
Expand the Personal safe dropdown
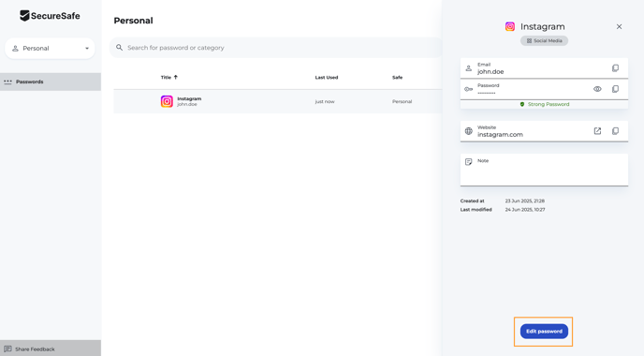click(50, 48)
